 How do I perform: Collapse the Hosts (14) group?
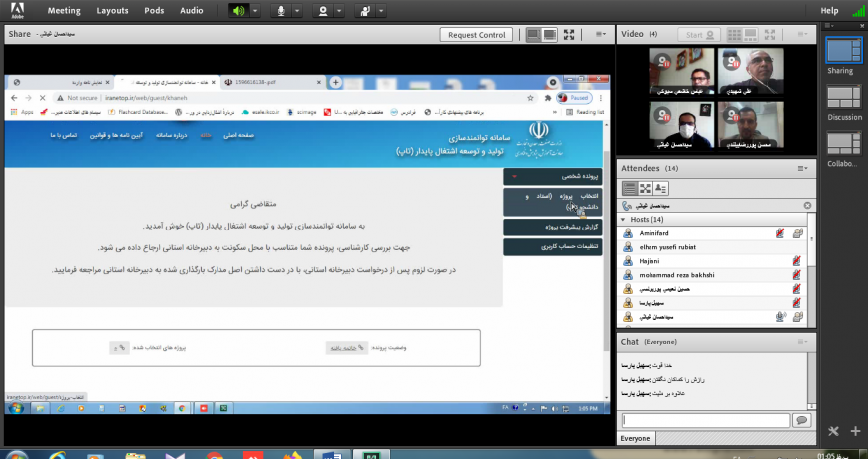(x=623, y=220)
